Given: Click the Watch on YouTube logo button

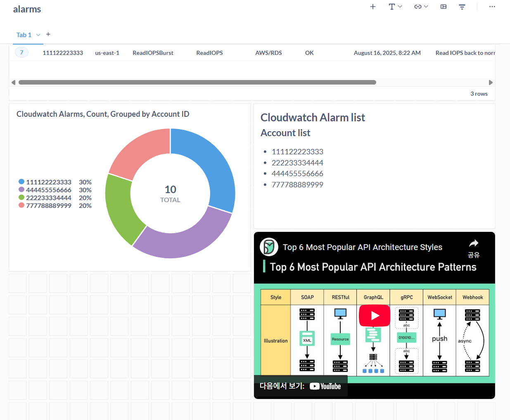Looking at the screenshot, I should (325, 386).
